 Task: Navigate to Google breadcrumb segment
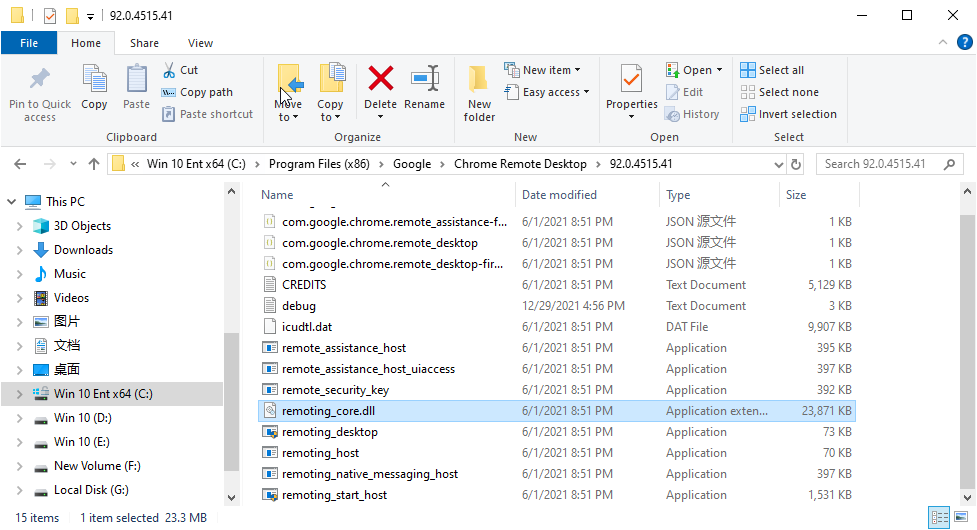412,164
